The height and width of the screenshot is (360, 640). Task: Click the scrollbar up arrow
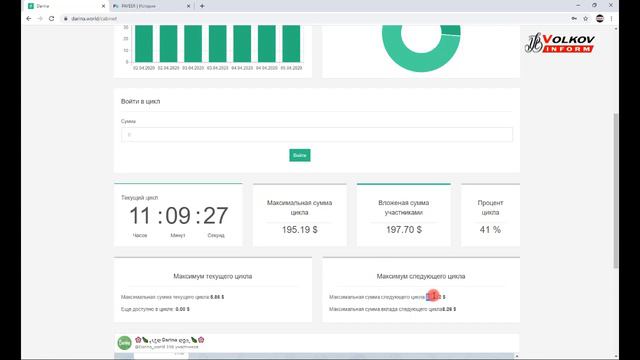click(x=616, y=29)
